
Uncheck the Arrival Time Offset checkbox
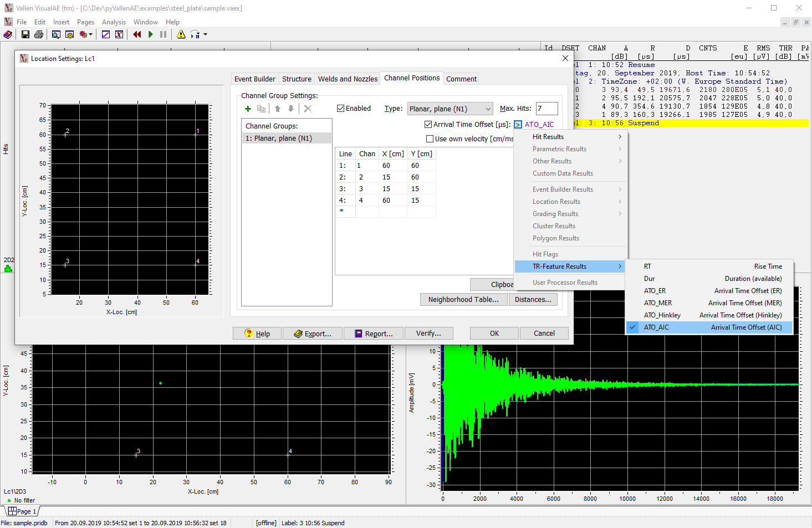(x=428, y=125)
